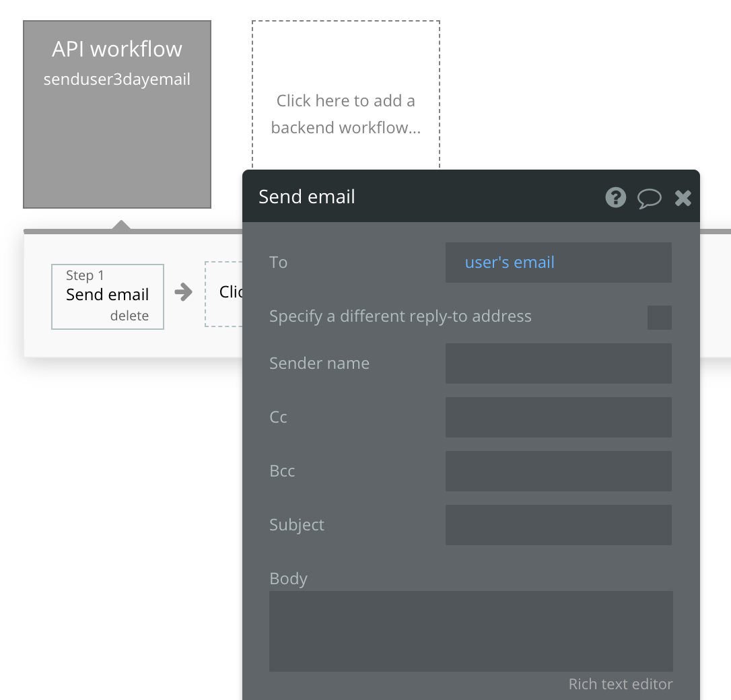The height and width of the screenshot is (700, 731).
Task: Click the Cc field
Action: pos(559,417)
